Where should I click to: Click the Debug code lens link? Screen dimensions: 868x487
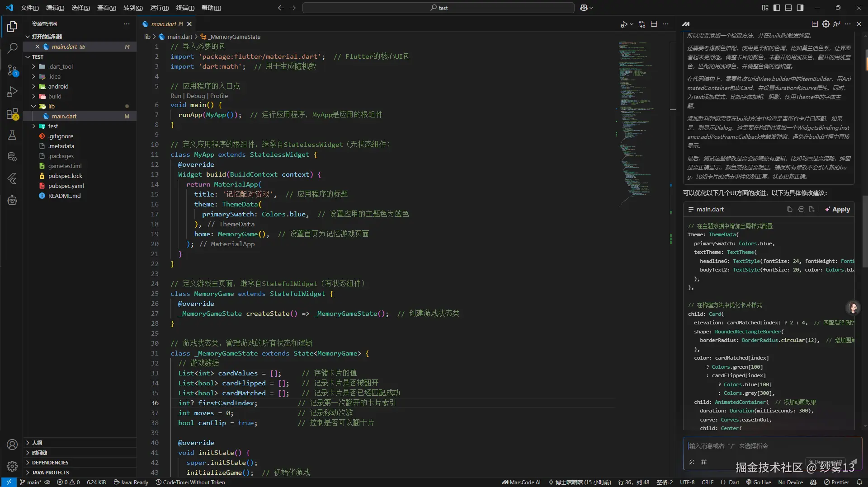click(195, 96)
